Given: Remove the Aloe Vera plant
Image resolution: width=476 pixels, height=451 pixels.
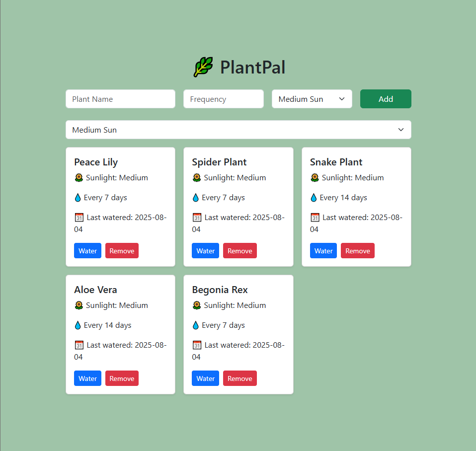Looking at the screenshot, I should [122, 378].
